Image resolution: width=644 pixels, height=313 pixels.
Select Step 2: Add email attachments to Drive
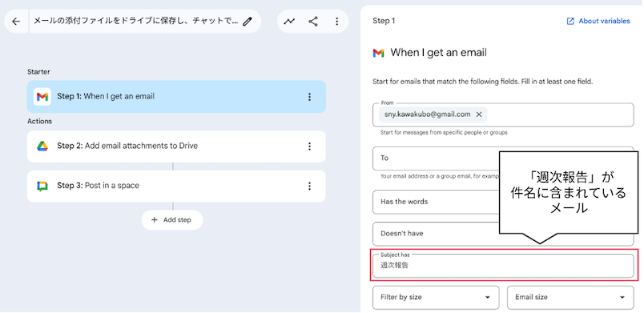pyautogui.click(x=176, y=146)
